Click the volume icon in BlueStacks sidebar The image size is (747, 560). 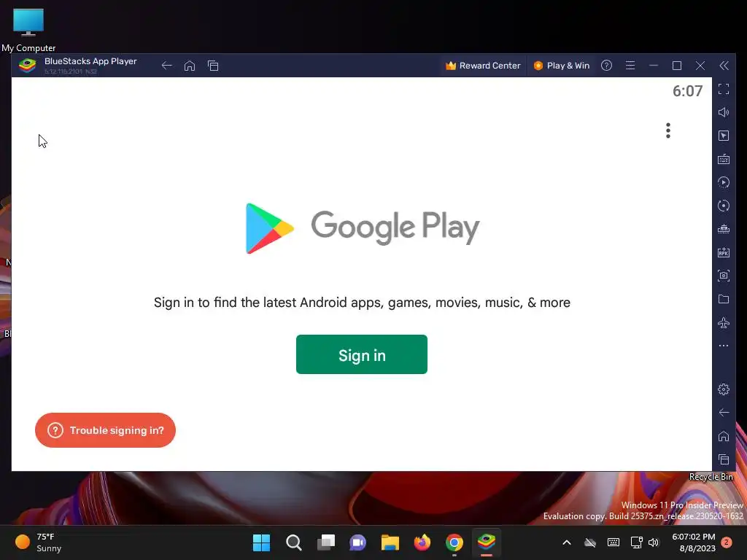723,112
